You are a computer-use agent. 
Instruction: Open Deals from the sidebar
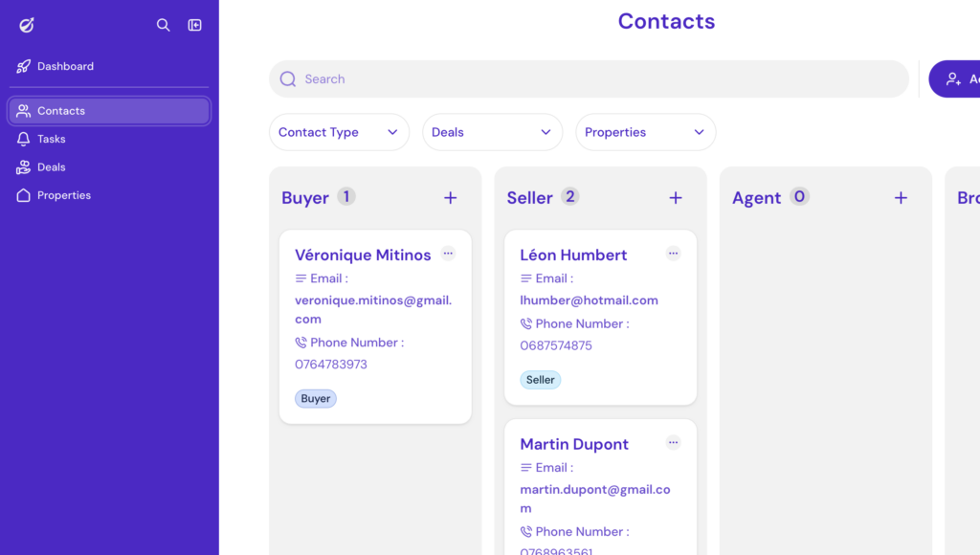pyautogui.click(x=52, y=167)
